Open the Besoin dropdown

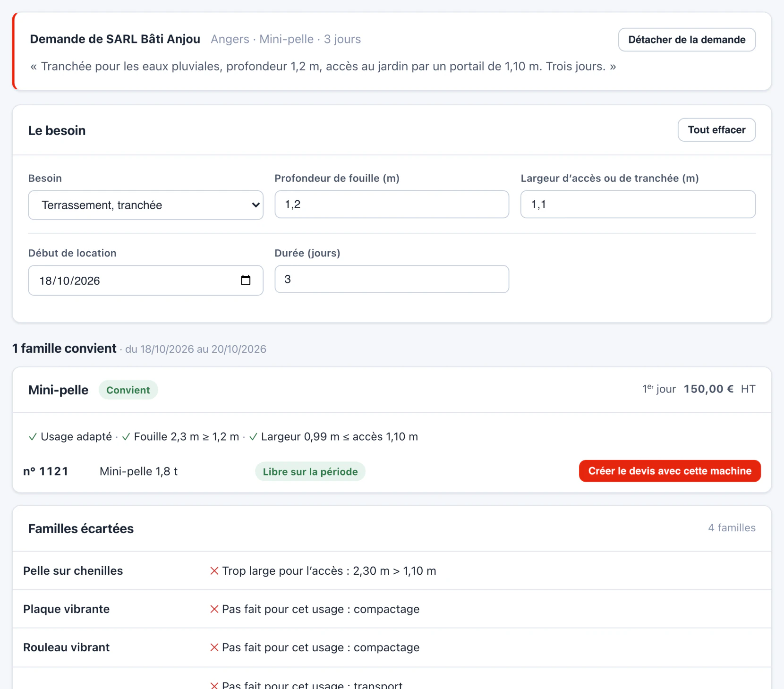pos(145,205)
